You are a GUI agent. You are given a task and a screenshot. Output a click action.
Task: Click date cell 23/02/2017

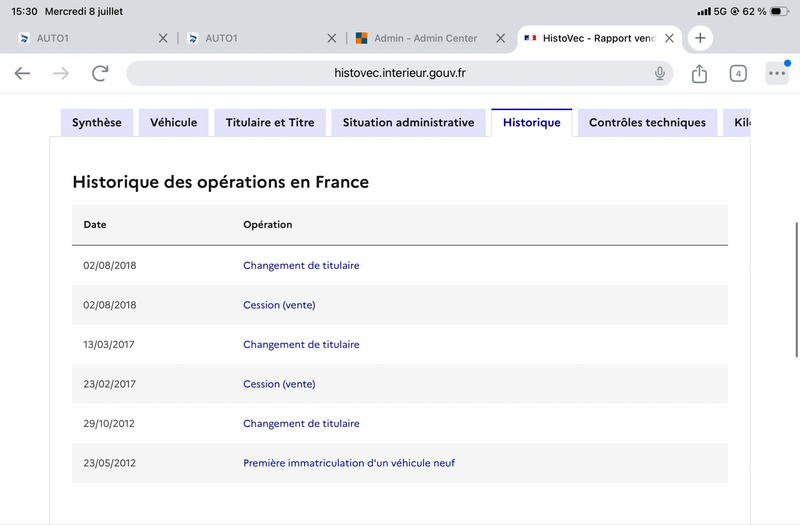point(110,384)
